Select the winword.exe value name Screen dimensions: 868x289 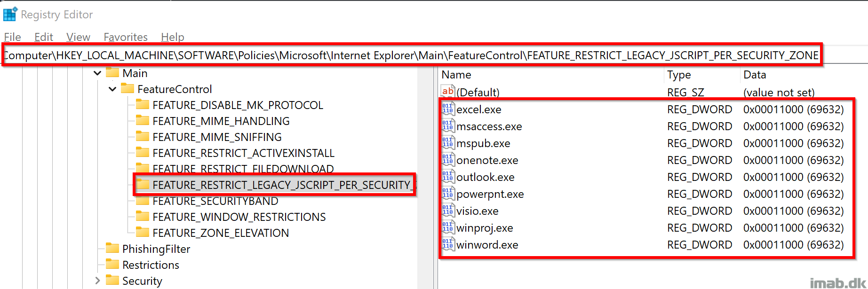coord(487,245)
